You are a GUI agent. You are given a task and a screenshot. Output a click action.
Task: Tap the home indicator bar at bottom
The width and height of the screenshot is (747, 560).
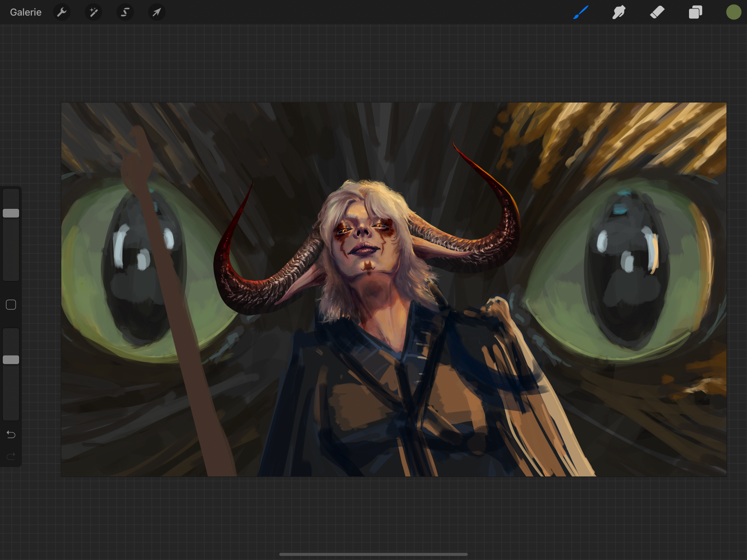[x=373, y=554]
